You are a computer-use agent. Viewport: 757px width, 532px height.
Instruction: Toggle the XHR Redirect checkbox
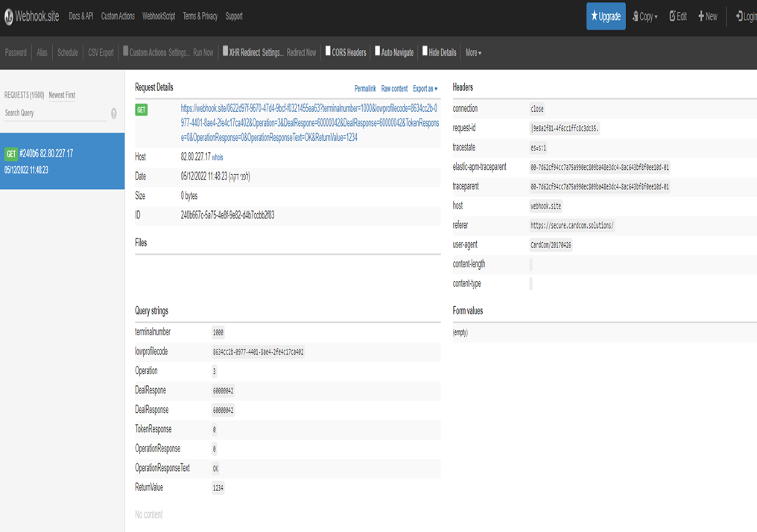pos(225,51)
